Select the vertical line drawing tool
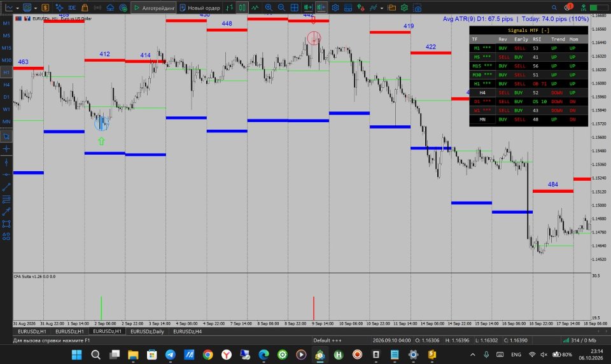This screenshot has height=364, width=611. pyautogui.click(x=6, y=162)
